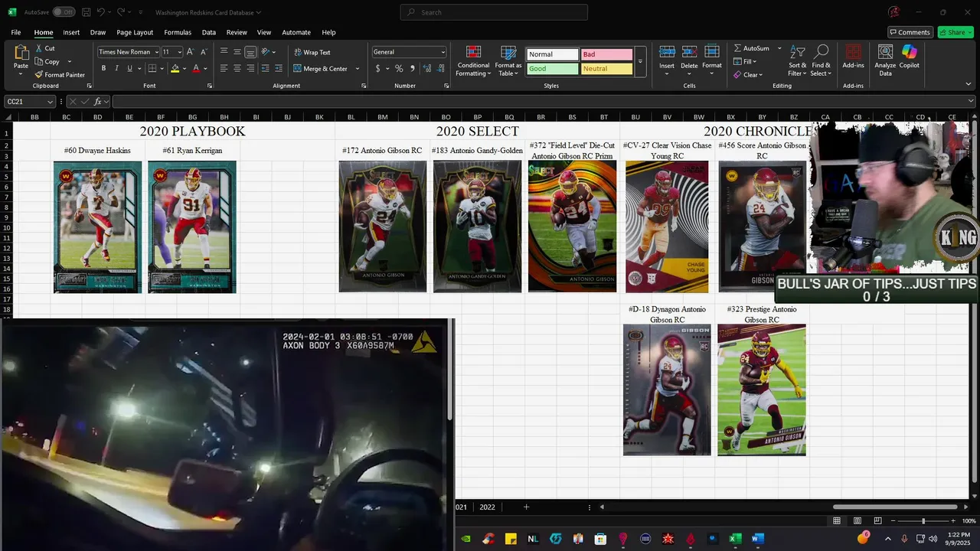Image resolution: width=980 pixels, height=551 pixels.
Task: Toggle Bold formatting
Action: pyautogui.click(x=104, y=68)
